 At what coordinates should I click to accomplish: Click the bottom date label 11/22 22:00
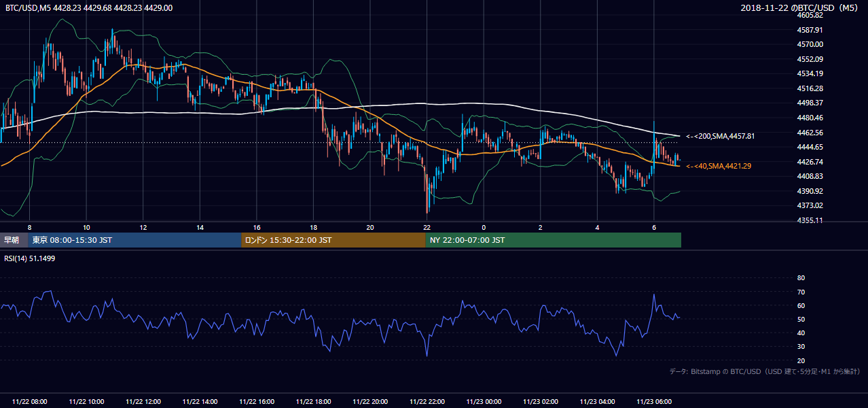pyautogui.click(x=427, y=402)
